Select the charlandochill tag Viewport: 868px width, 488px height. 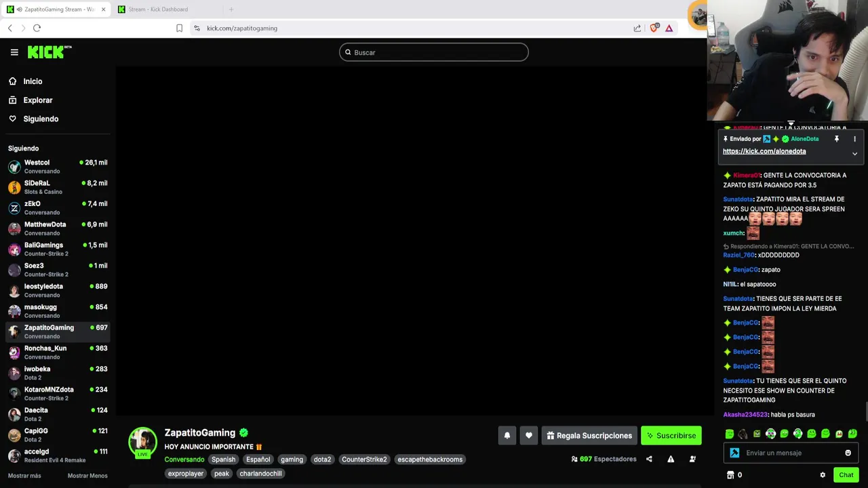260,474
